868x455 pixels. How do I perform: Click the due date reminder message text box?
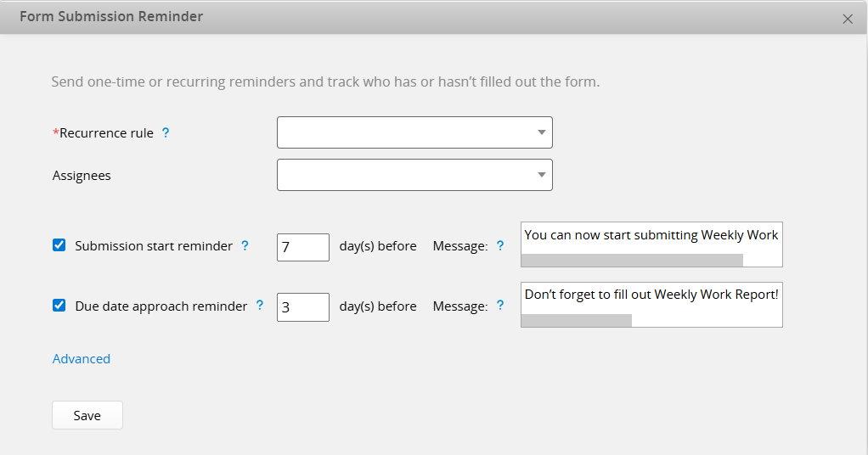click(651, 295)
